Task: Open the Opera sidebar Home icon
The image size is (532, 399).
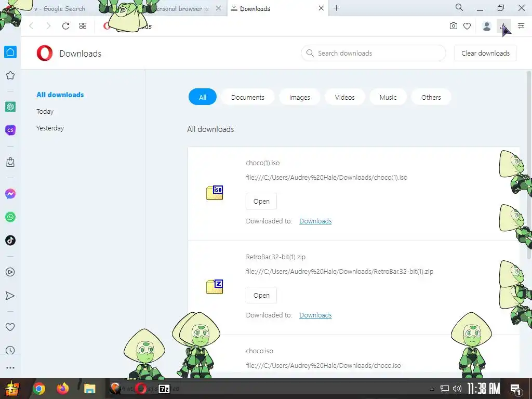Action: point(10,52)
